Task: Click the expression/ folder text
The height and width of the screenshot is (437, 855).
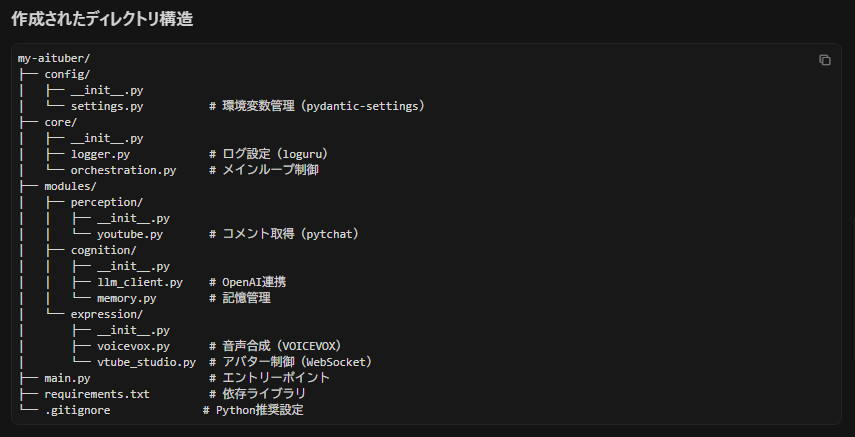Action: coord(107,314)
